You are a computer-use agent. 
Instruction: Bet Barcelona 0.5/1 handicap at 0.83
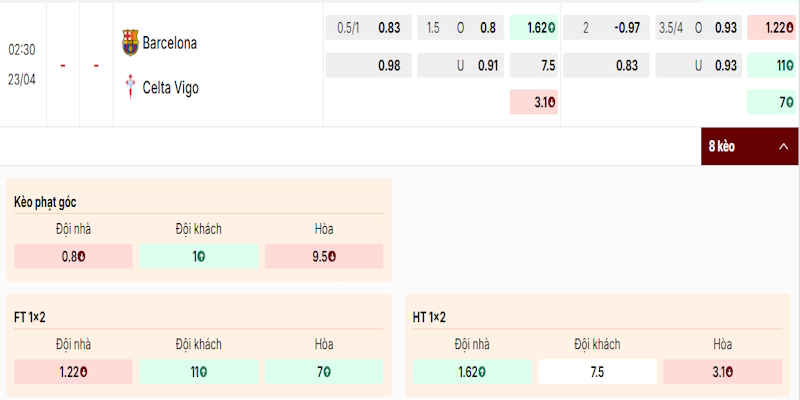tap(369, 28)
